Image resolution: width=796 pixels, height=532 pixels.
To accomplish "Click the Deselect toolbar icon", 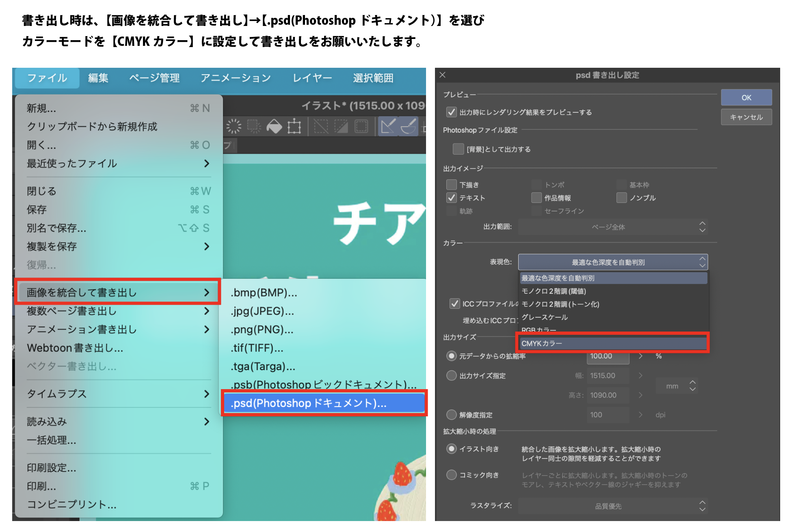I will tap(321, 126).
